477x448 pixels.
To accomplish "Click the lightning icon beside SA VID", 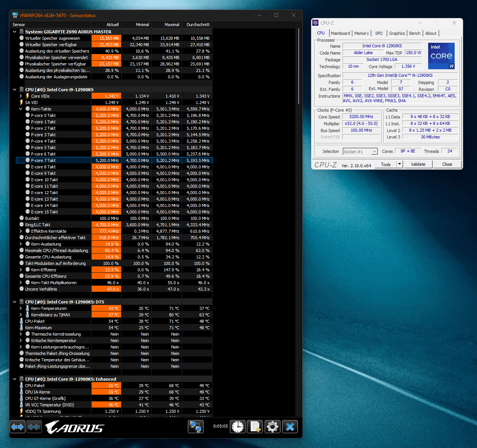I will pyautogui.click(x=22, y=103).
